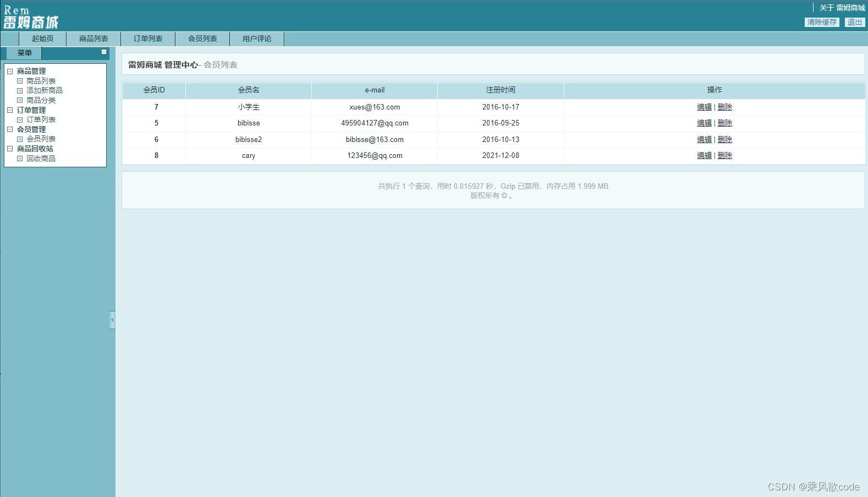Collapse the sidebar using the arrow handle
The height and width of the screenshot is (497, 868).
(x=112, y=320)
